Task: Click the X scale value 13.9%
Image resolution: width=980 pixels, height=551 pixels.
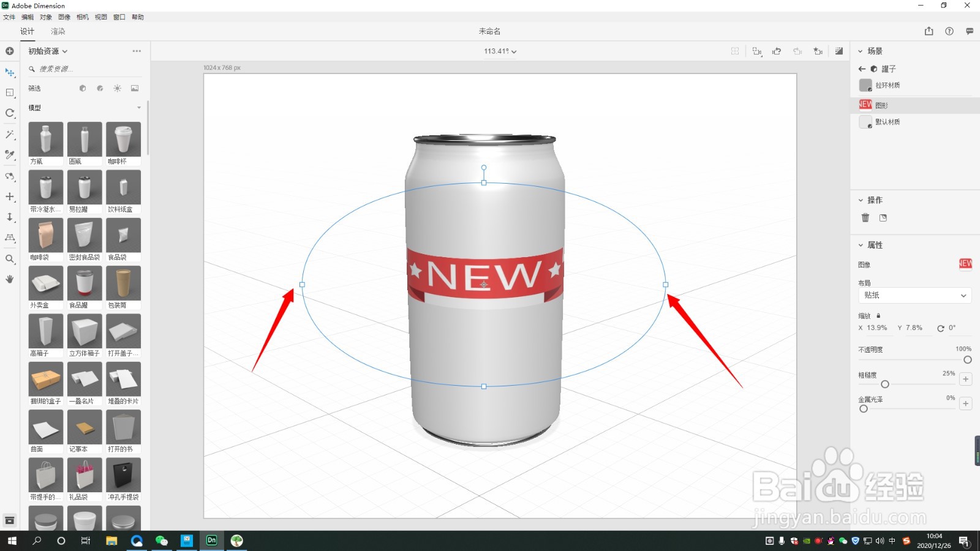Action: [x=876, y=328]
